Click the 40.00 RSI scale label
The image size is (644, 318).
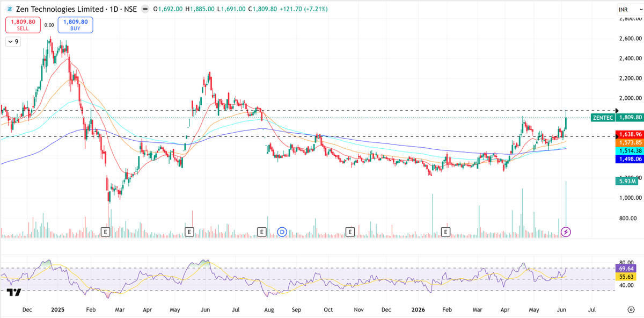pos(625,285)
